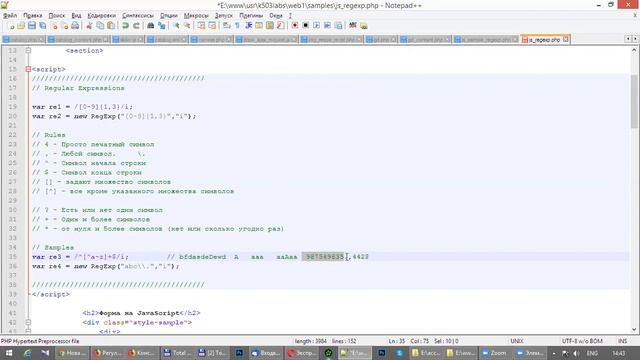
Task: Zoom out using the toolbar icon
Action: (x=187, y=26)
